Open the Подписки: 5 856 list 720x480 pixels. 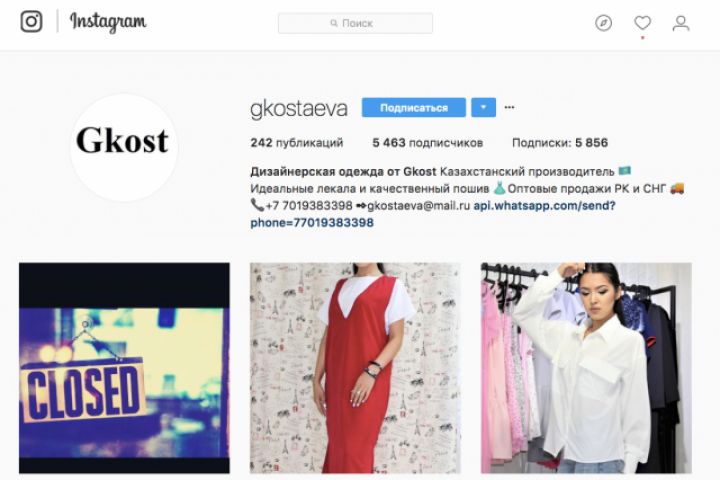click(560, 143)
